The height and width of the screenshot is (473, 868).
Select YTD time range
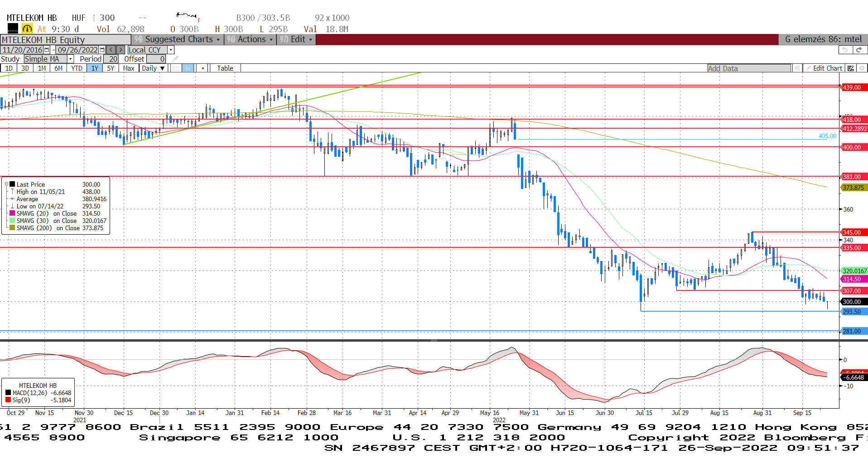[77, 68]
